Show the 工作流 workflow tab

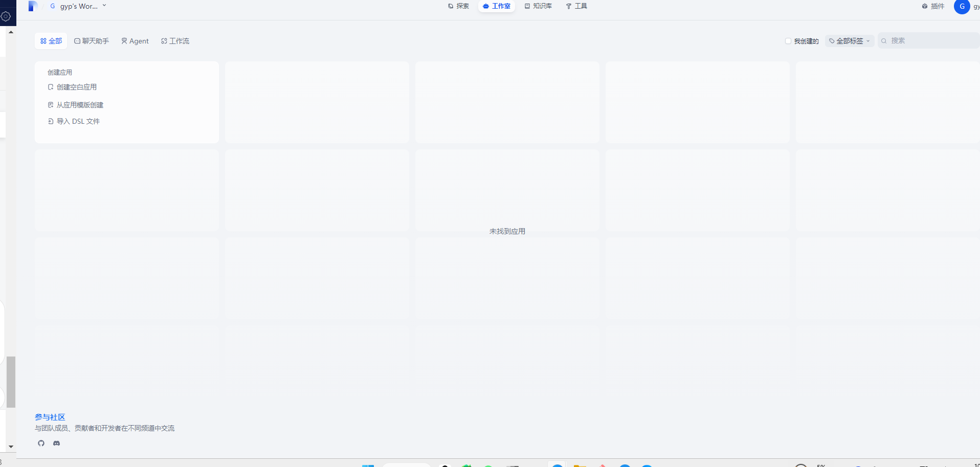pyautogui.click(x=175, y=41)
